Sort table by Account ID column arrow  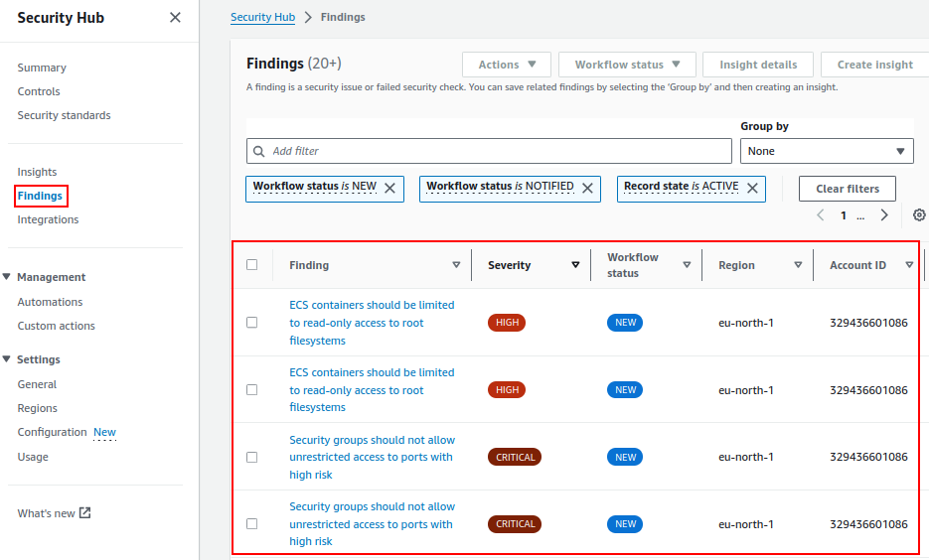coord(909,264)
